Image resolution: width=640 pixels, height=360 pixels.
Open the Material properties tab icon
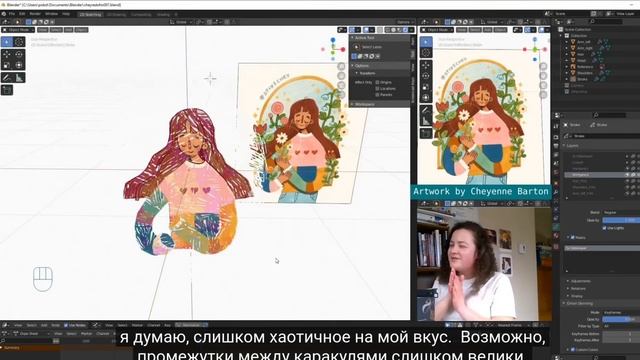(x=556, y=236)
